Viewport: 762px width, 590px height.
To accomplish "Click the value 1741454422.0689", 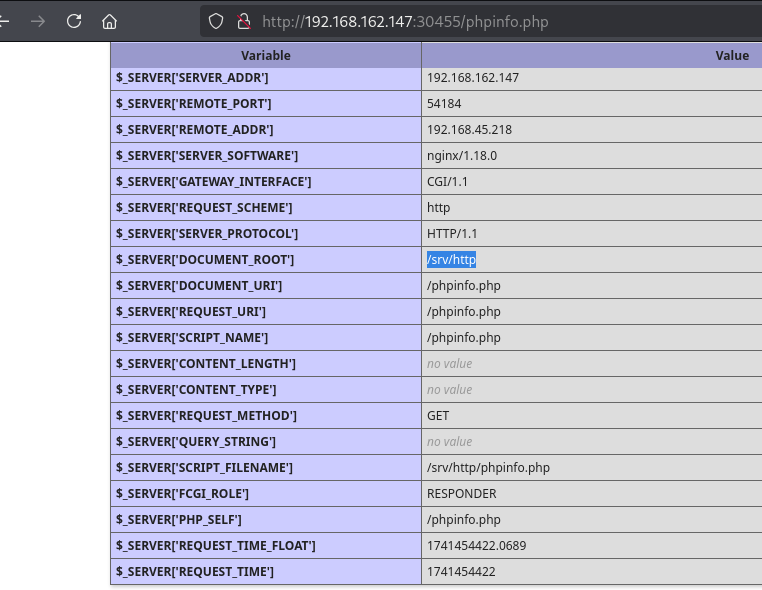I will [476, 546].
